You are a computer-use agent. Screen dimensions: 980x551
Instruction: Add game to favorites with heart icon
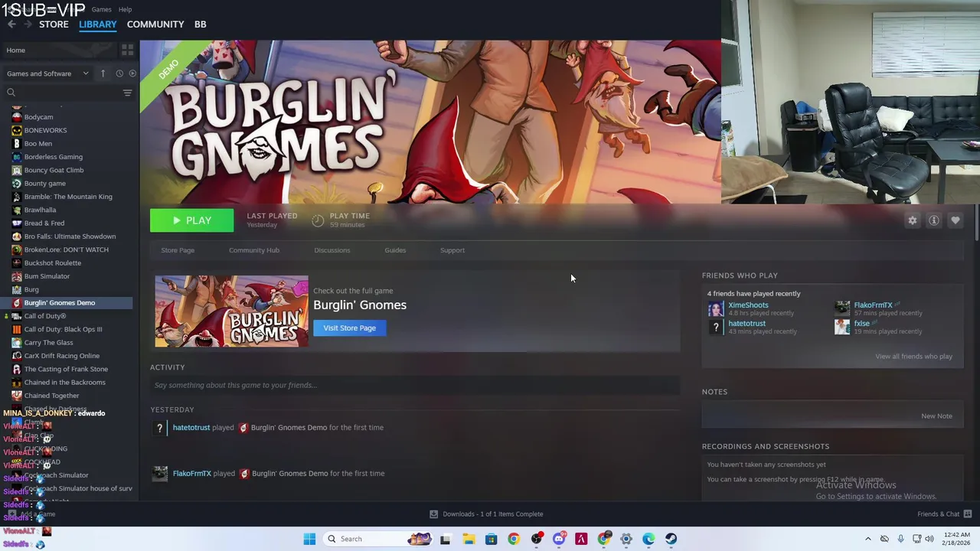(955, 220)
